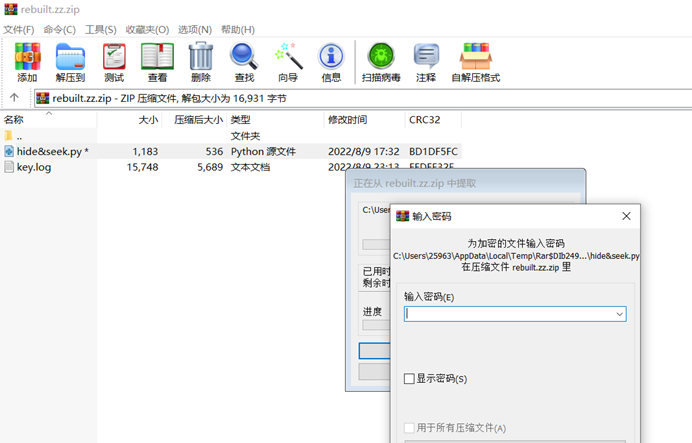Enable the Show password (显示密码) checkbox
The width and height of the screenshot is (692, 443).
(x=409, y=379)
